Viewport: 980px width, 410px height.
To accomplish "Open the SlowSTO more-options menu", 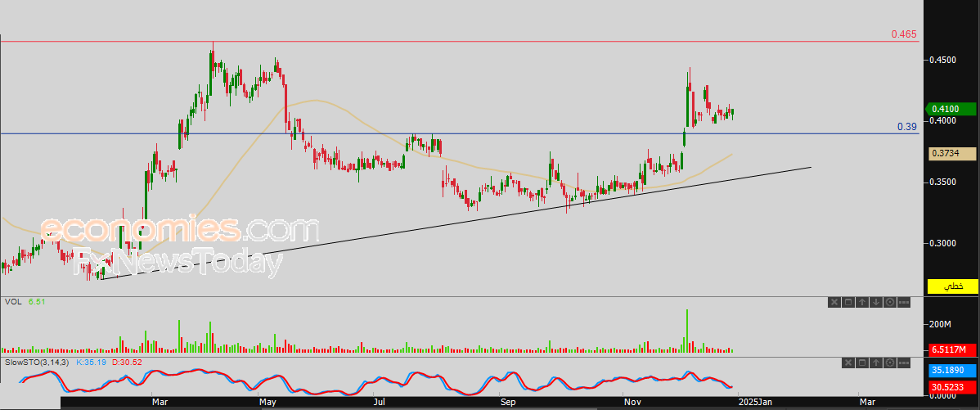I will (904, 363).
